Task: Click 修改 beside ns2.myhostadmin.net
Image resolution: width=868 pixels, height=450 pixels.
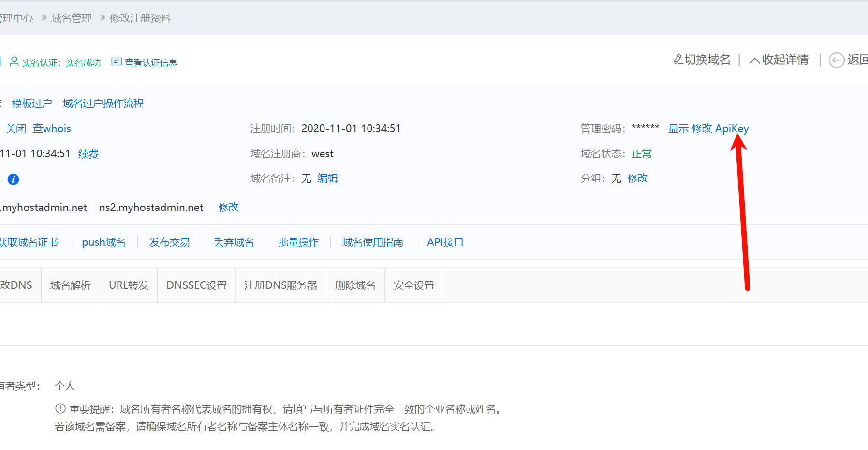Action: (x=229, y=207)
